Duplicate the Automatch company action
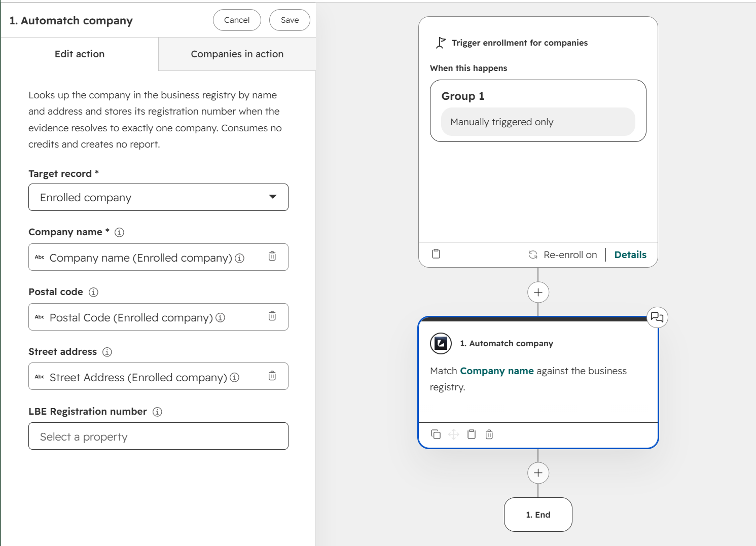 (x=436, y=434)
